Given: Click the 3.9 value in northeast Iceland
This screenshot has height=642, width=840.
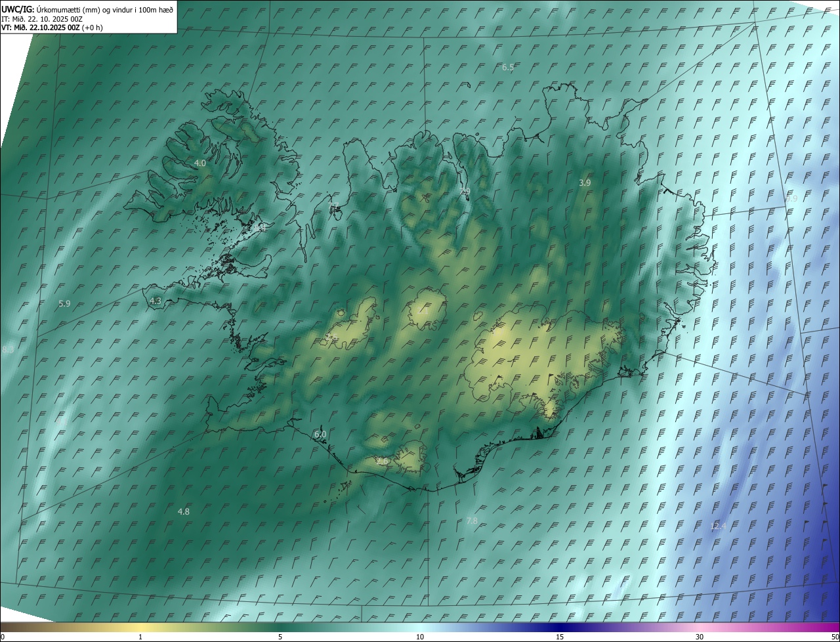Looking at the screenshot, I should (x=585, y=182).
